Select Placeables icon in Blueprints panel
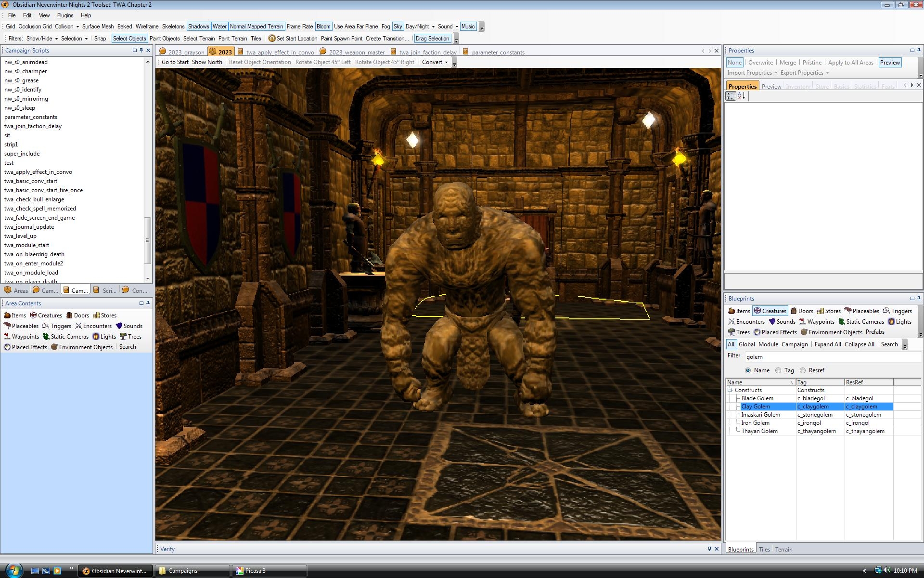Screen dimensions: 924x578 pos(848,311)
